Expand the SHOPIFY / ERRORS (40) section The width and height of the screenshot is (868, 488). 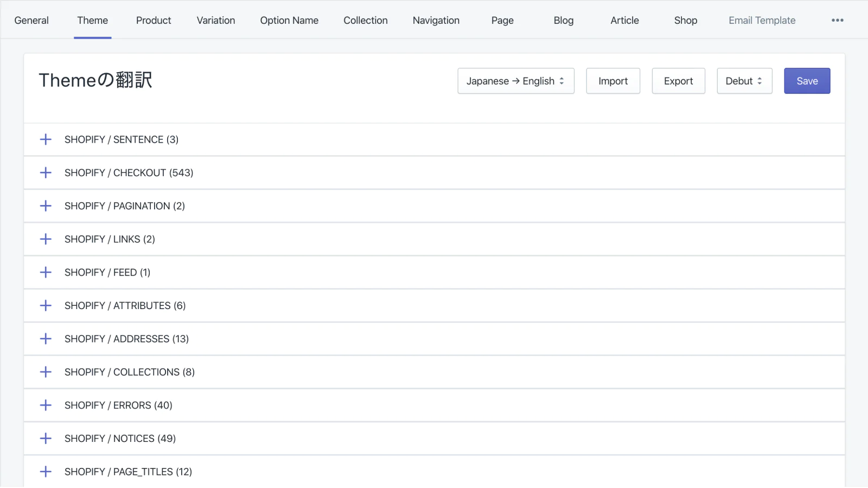[46, 405]
